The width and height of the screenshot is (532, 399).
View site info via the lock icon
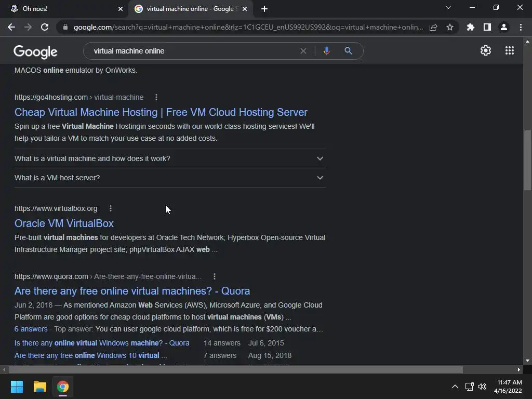65,27
